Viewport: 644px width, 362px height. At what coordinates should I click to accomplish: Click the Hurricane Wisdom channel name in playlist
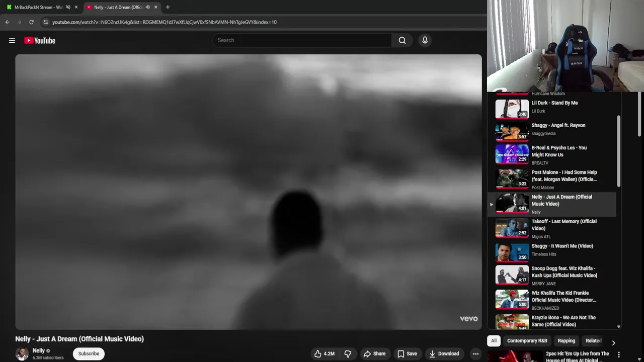coord(548,94)
